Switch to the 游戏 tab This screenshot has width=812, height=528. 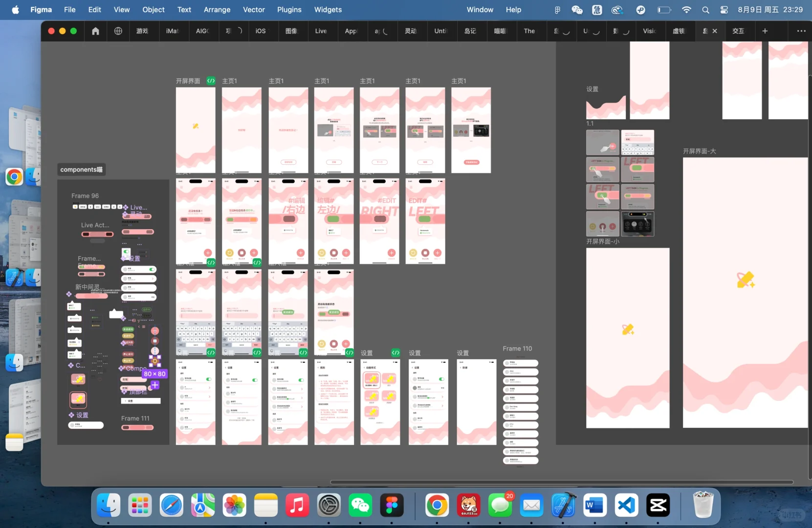(142, 31)
